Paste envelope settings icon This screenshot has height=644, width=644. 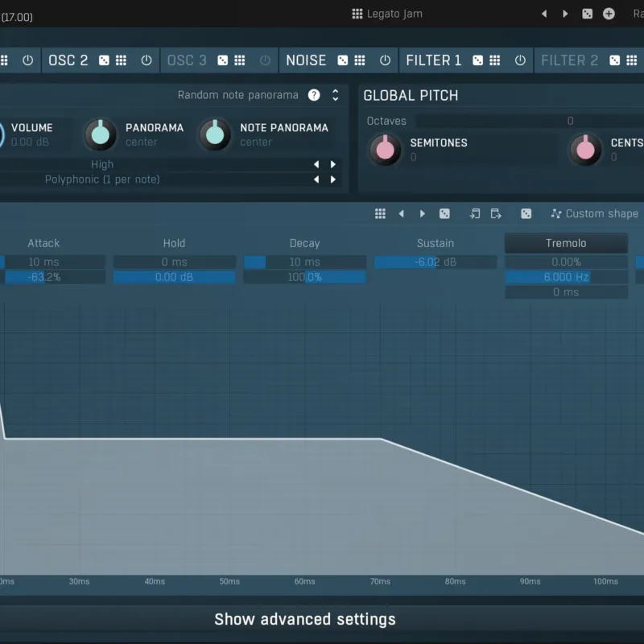coord(496,213)
